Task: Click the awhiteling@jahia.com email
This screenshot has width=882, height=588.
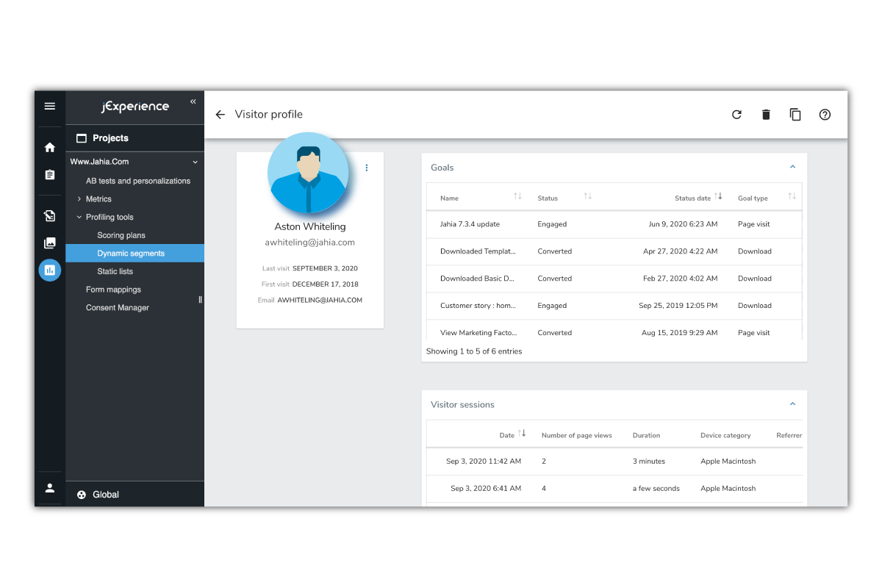Action: (x=310, y=243)
